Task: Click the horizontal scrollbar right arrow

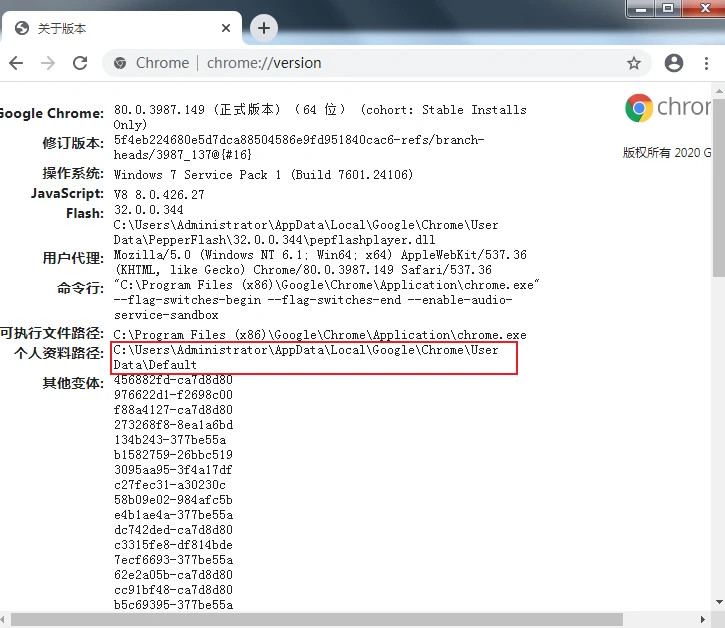Action: (x=703, y=619)
